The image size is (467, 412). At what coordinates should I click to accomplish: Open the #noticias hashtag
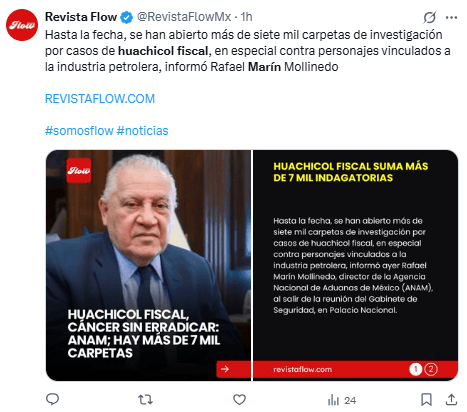pyautogui.click(x=142, y=131)
